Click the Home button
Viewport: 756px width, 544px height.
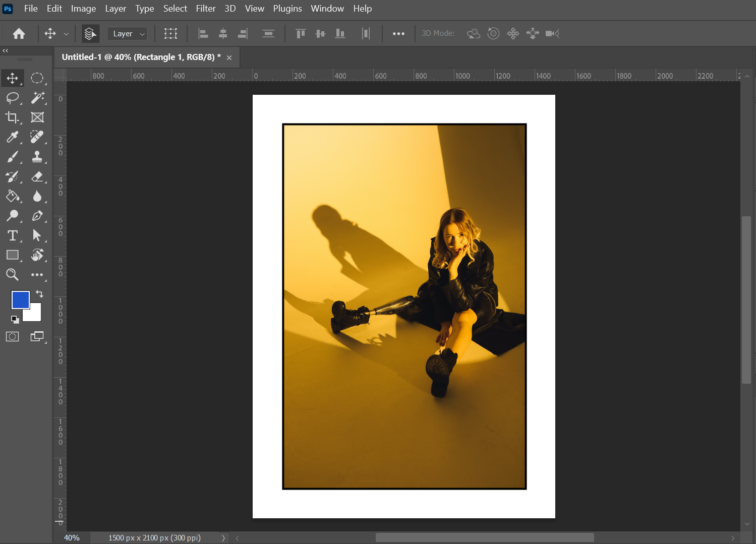click(x=19, y=34)
